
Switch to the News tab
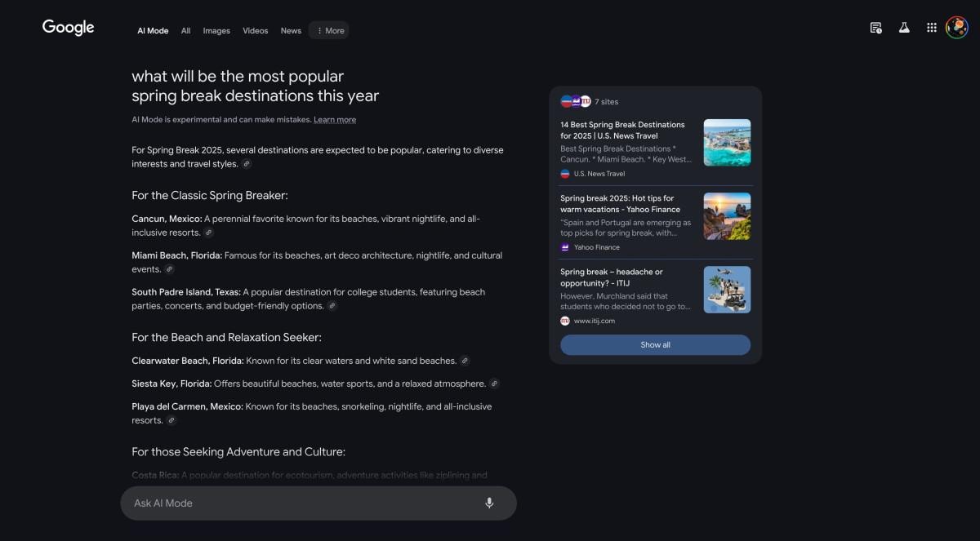291,31
